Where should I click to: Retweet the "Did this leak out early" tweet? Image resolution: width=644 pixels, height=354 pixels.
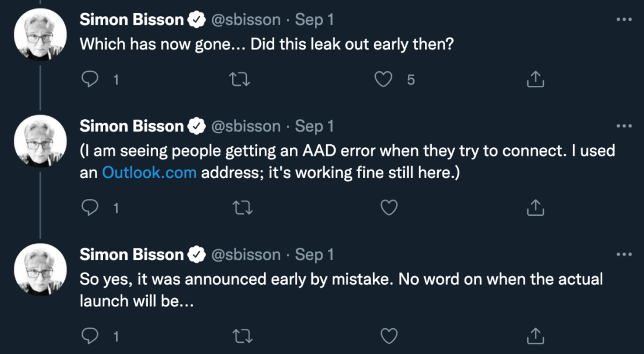(240, 79)
